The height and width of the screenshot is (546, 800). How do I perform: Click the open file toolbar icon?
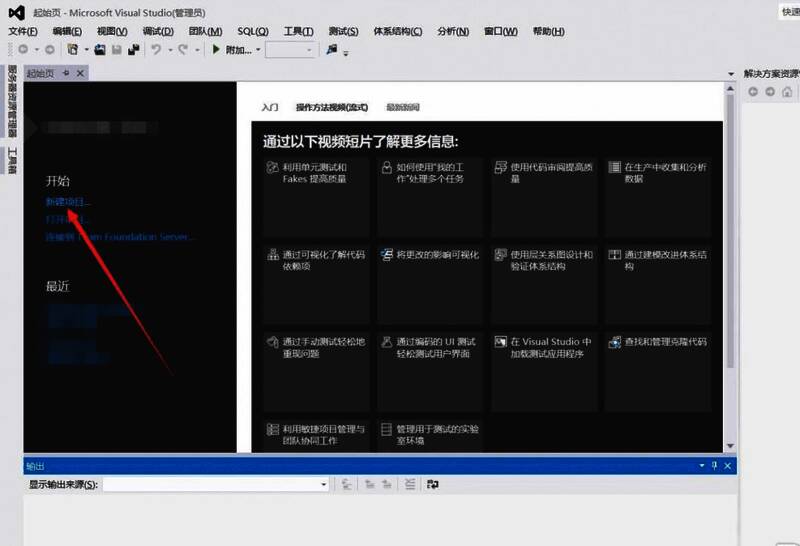[100, 49]
